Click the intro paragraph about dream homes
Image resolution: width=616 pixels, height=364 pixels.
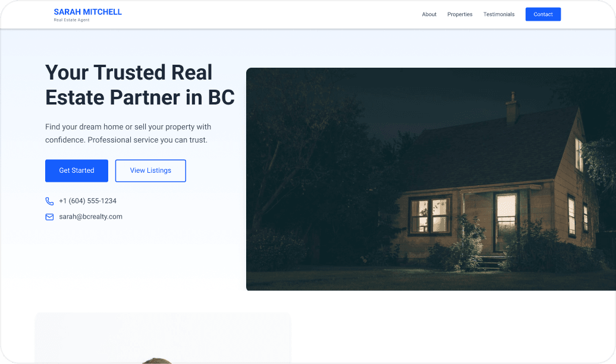pos(127,133)
